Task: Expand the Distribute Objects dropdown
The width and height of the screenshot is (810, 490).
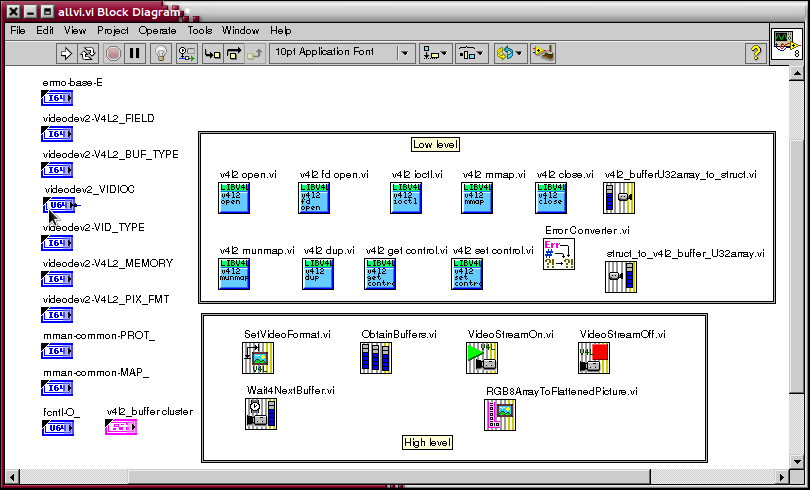Action: (471, 53)
